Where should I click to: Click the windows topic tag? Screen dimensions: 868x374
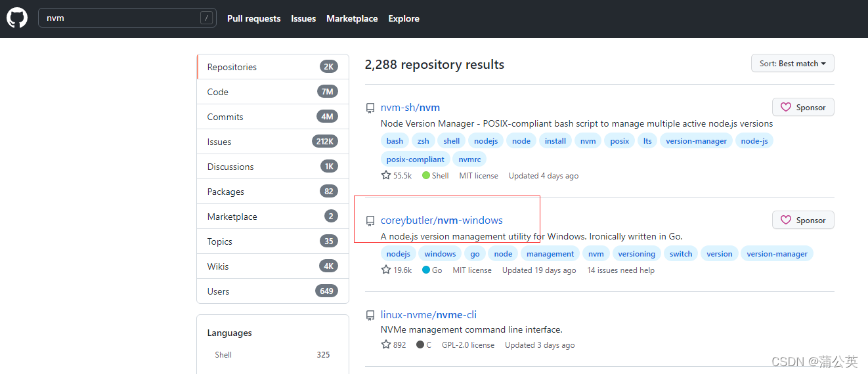pyautogui.click(x=440, y=254)
